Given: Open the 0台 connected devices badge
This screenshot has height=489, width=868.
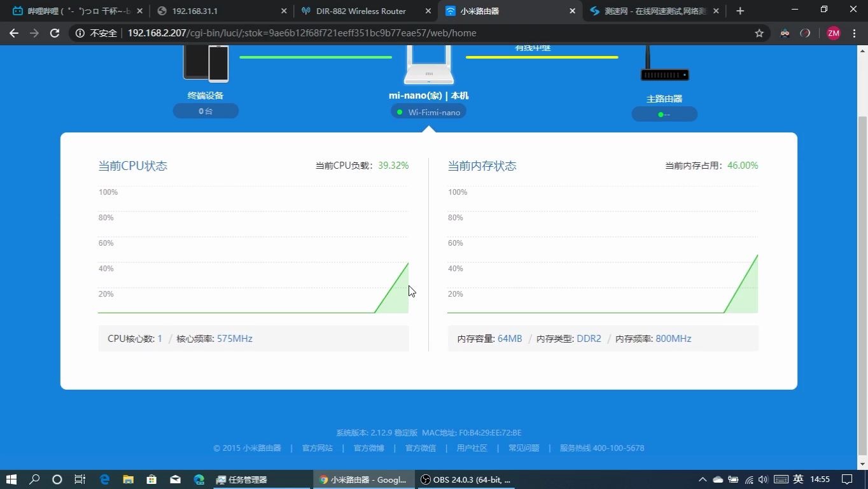Looking at the screenshot, I should (206, 111).
